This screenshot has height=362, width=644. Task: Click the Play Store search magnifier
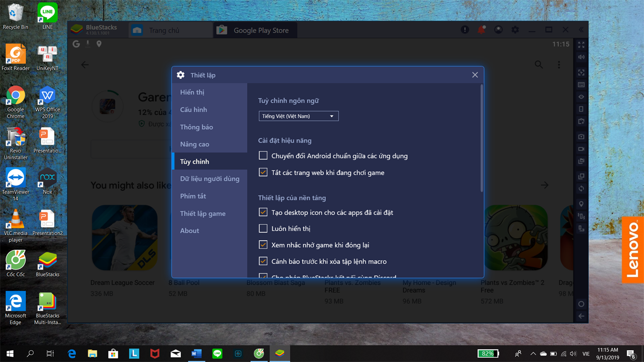(538, 64)
